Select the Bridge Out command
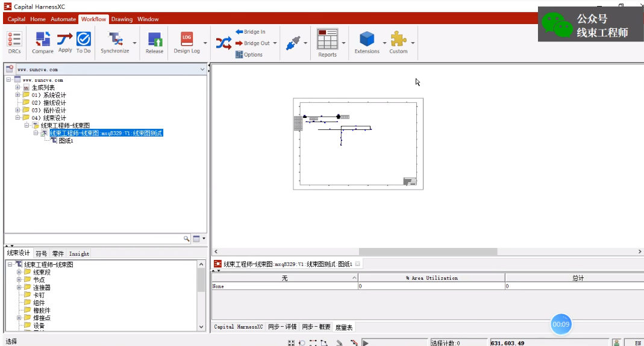The image size is (644, 346). coord(252,43)
